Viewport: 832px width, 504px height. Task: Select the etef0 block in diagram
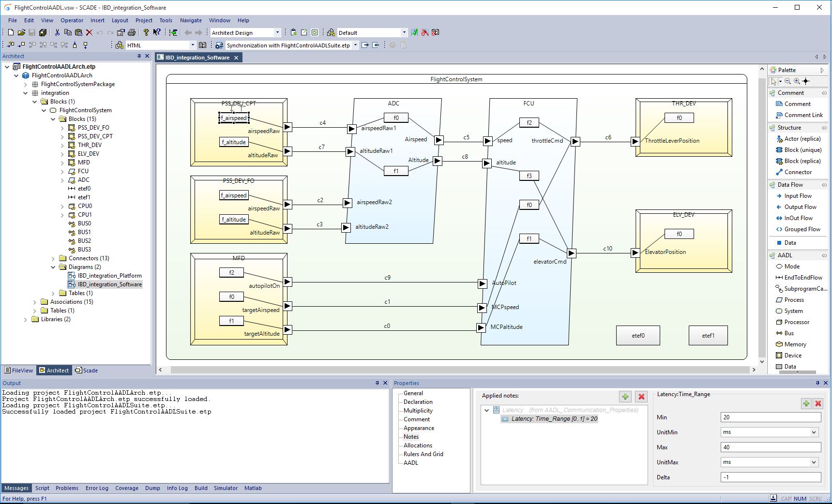tap(638, 335)
